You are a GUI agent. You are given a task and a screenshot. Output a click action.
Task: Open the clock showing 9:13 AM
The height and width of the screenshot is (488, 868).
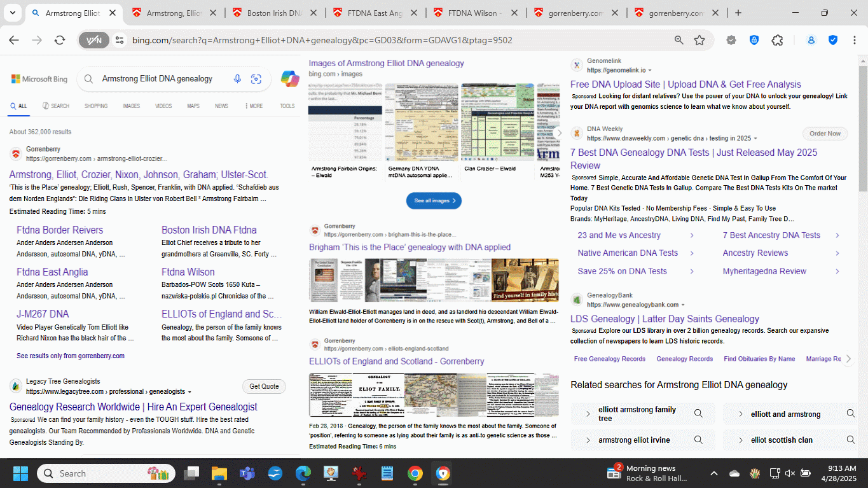839,473
